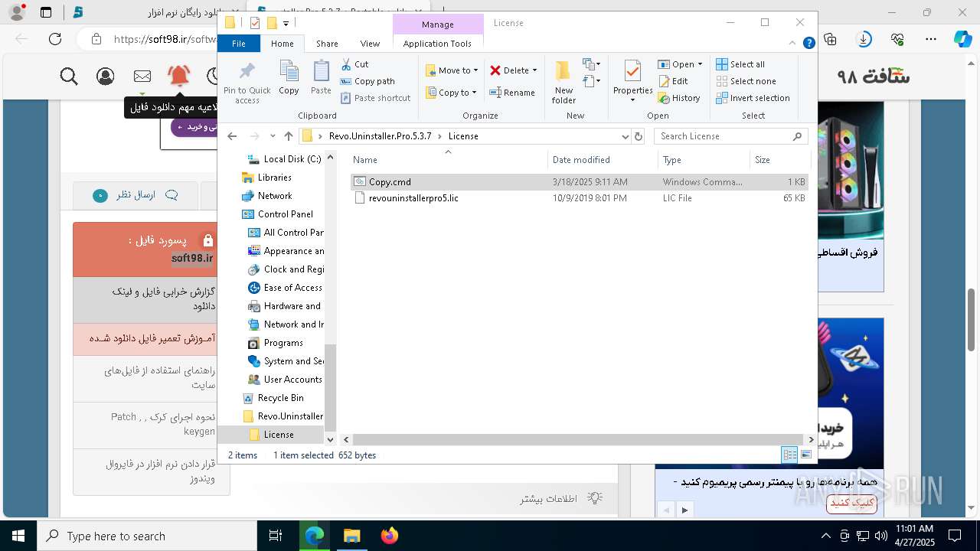980x551 pixels.
Task: Open address bar history dropdown
Action: click(626, 136)
